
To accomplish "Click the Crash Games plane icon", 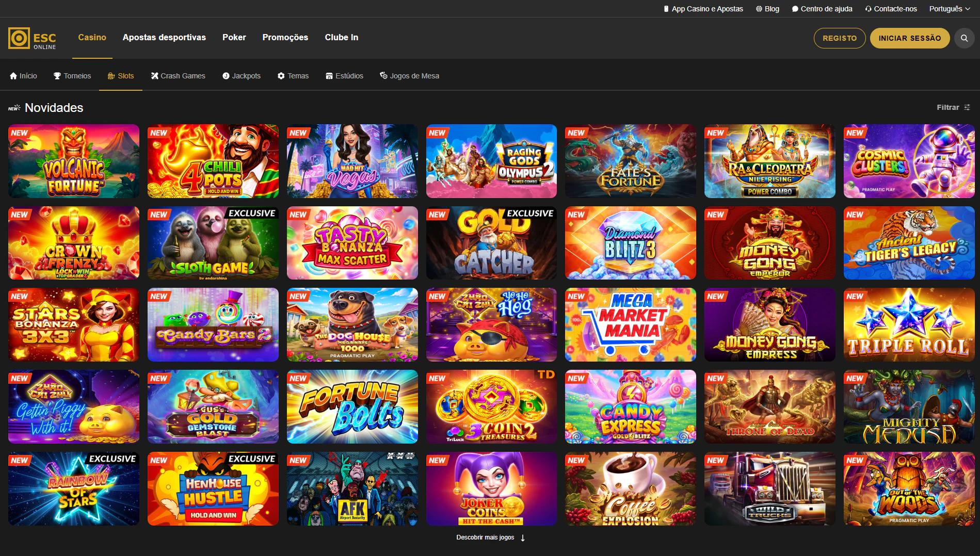I will (154, 76).
